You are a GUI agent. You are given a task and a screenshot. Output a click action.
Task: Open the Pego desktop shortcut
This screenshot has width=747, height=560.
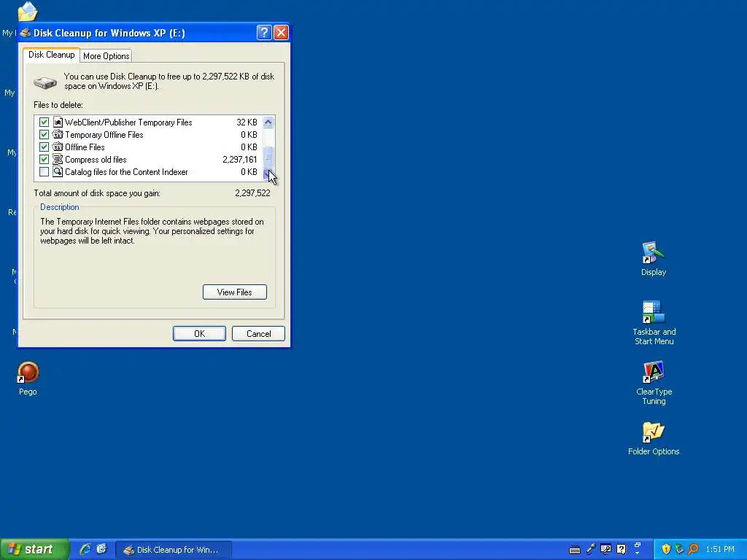tap(28, 378)
